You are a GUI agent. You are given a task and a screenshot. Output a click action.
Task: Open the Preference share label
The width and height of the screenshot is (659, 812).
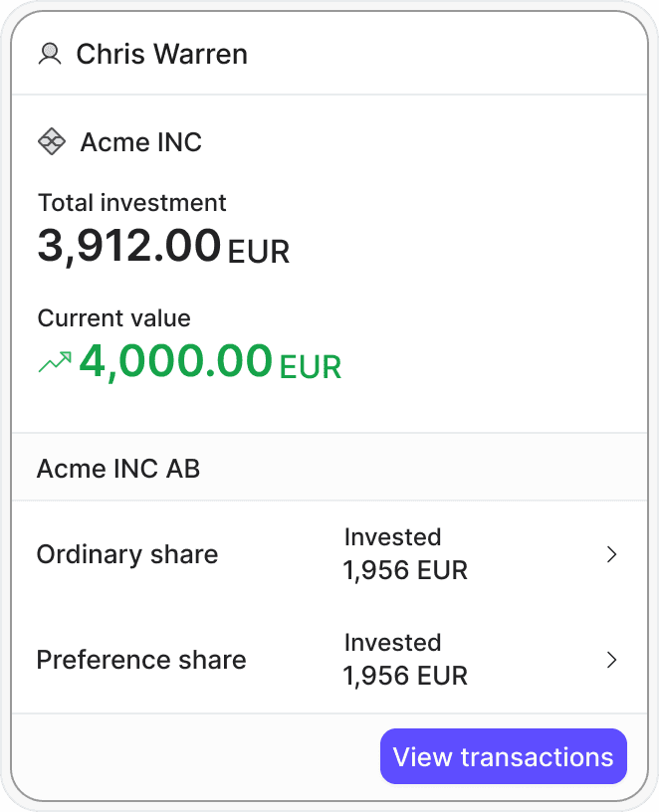[x=141, y=660]
